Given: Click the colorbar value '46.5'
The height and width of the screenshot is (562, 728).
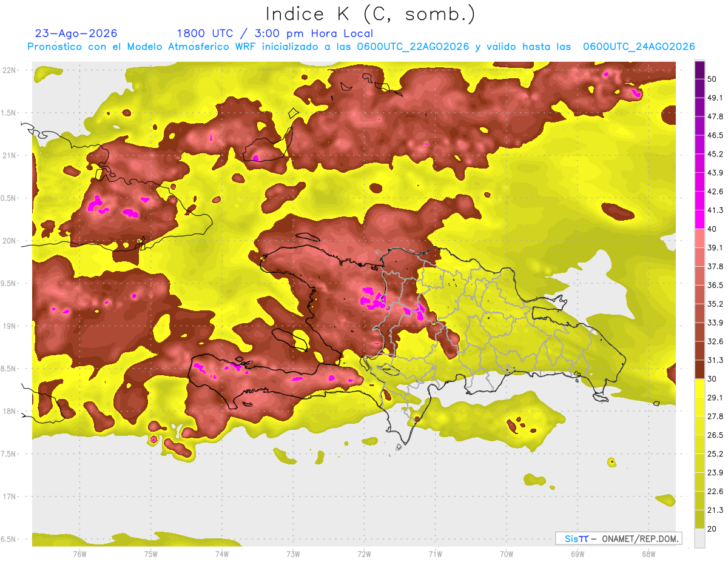Looking at the screenshot, I should 715,135.
